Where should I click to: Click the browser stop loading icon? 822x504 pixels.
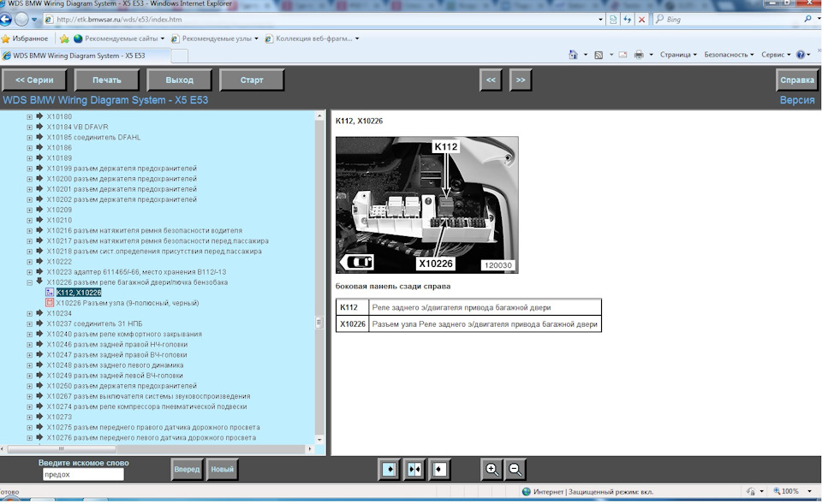[x=641, y=19]
